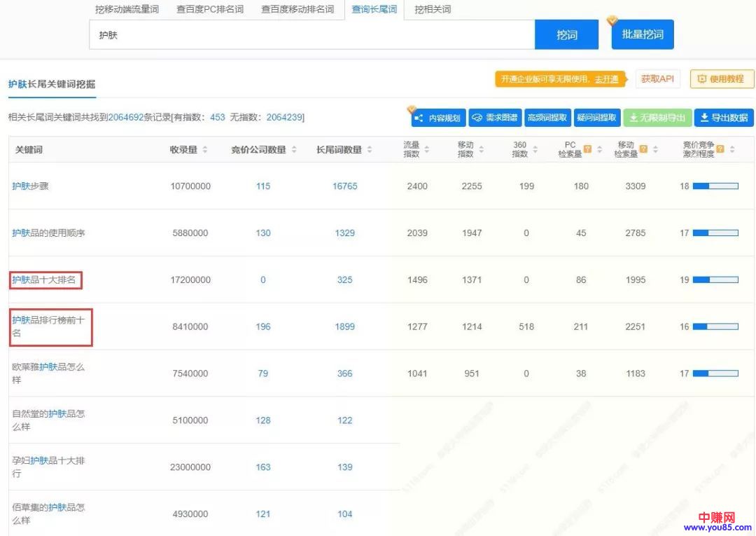Click the blue 挖词 search button

(566, 34)
